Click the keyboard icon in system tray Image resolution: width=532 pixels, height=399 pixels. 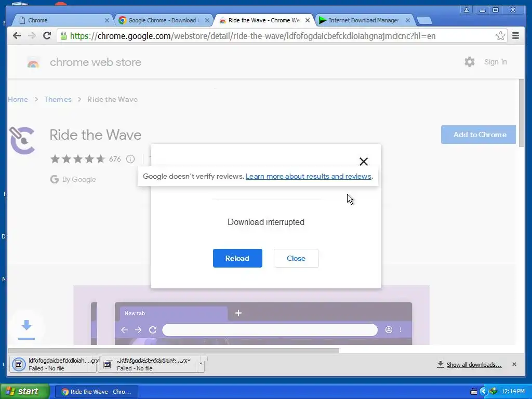point(474,392)
